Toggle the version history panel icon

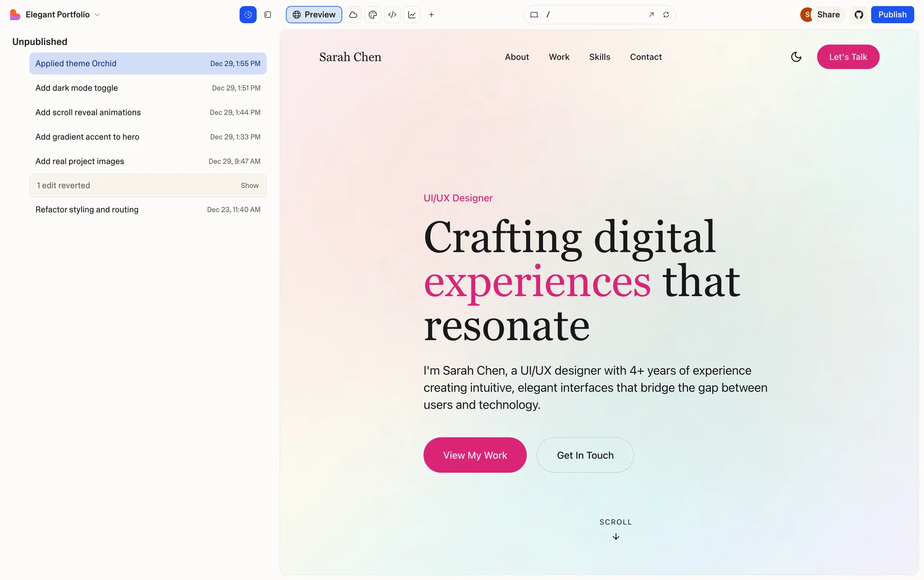point(248,14)
